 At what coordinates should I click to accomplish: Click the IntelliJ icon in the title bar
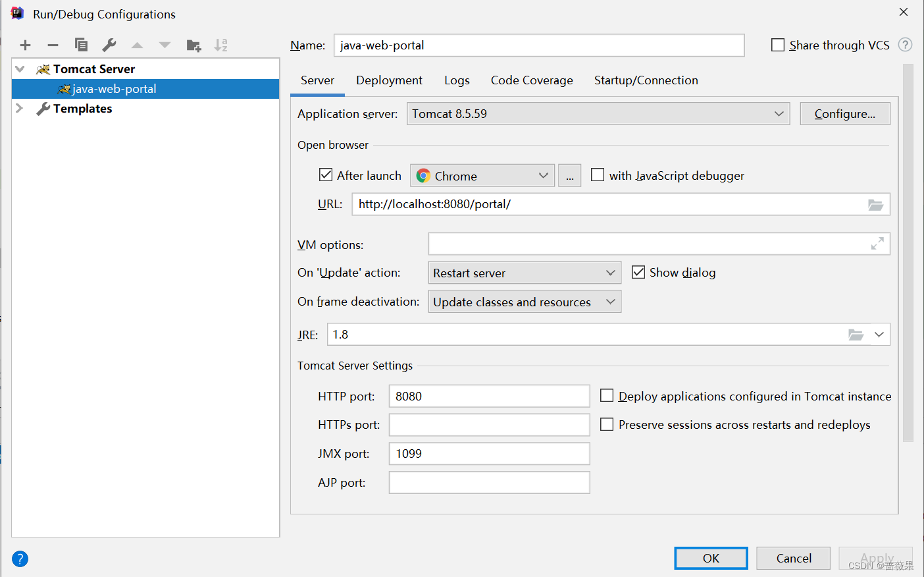click(17, 13)
